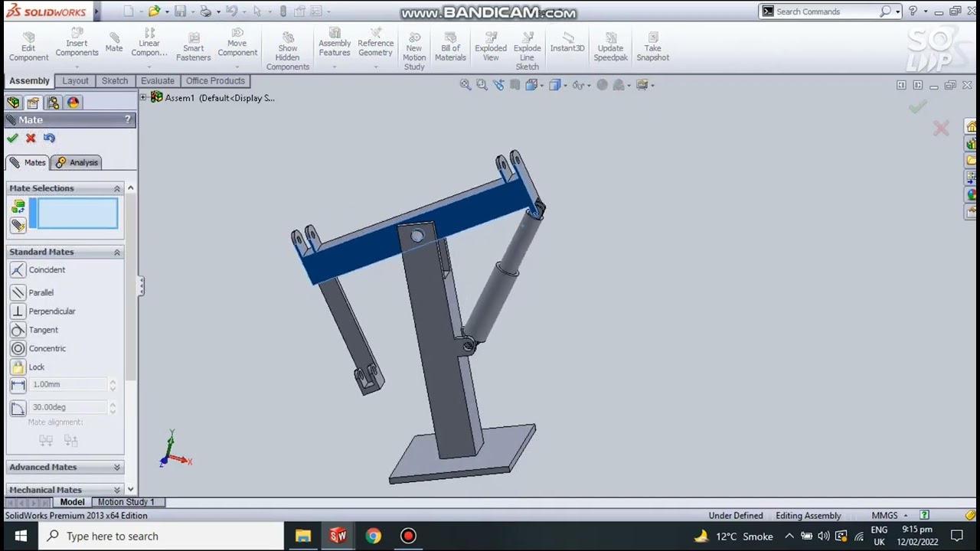The image size is (980, 551).
Task: Switch to Evaluate tab
Action: click(157, 81)
